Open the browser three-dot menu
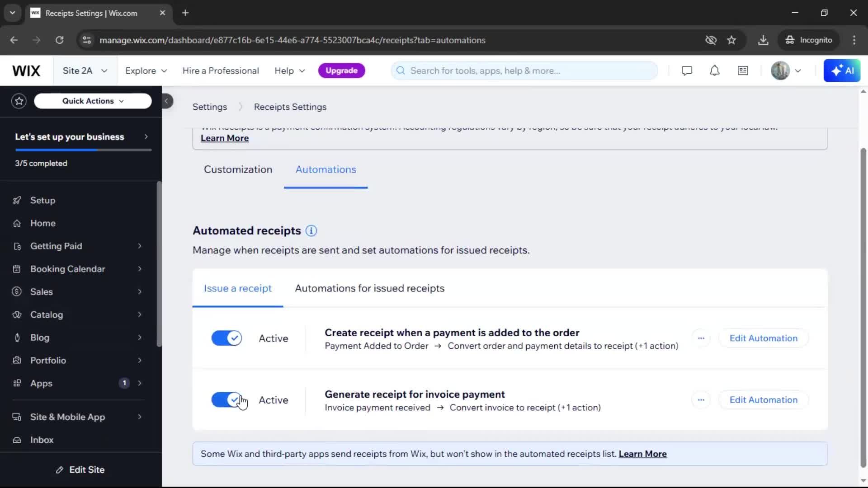Viewport: 868px width, 488px height. [x=854, y=40]
